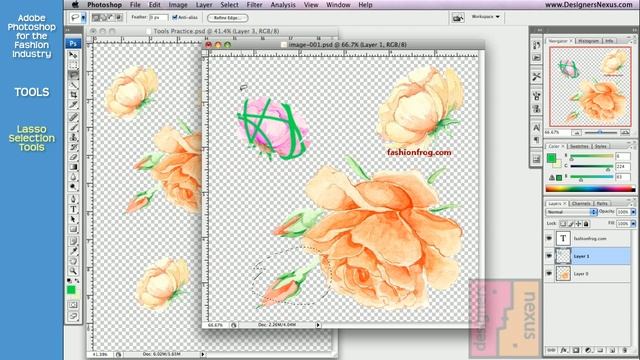Click Navigator zoom in button
The width and height of the screenshot is (640, 360).
point(625,133)
